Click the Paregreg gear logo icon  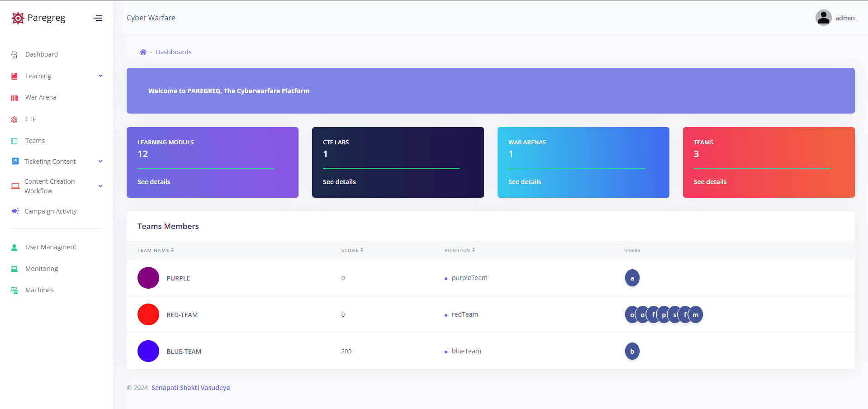(x=18, y=18)
